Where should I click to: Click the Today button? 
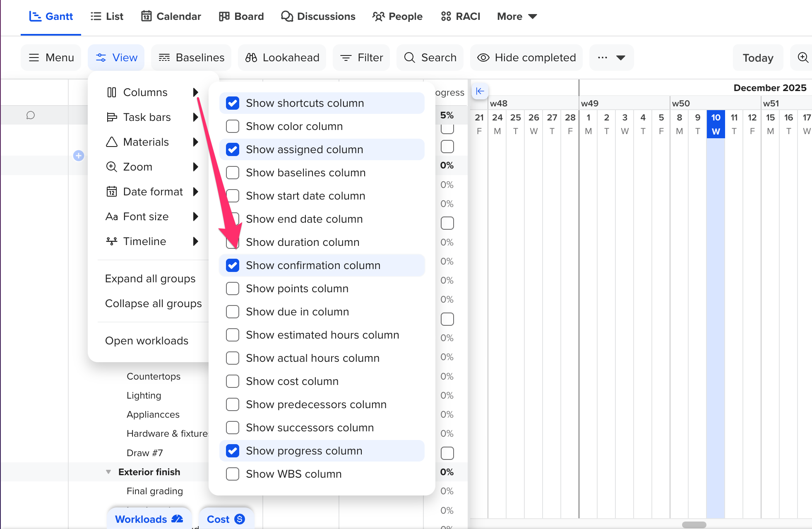(758, 58)
